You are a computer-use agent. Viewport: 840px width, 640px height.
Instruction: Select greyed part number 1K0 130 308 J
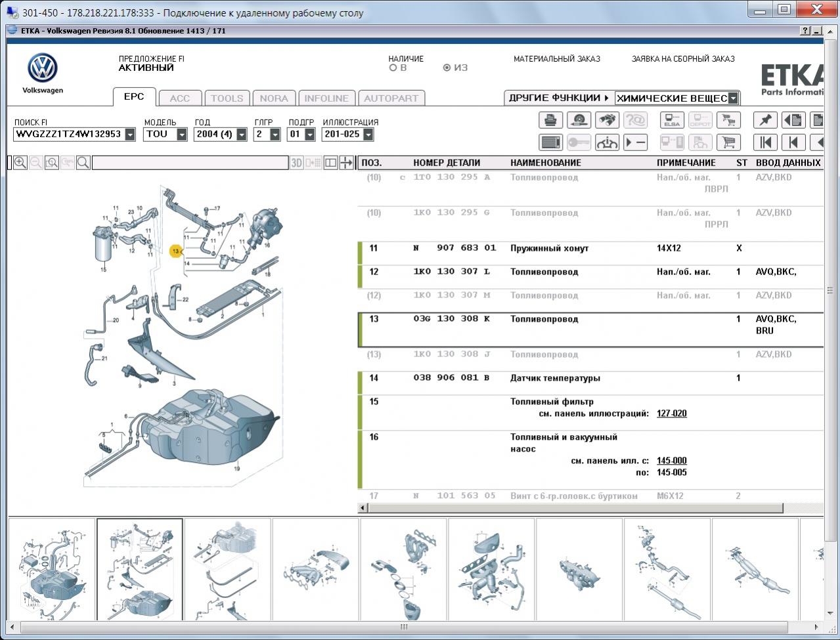[452, 354]
